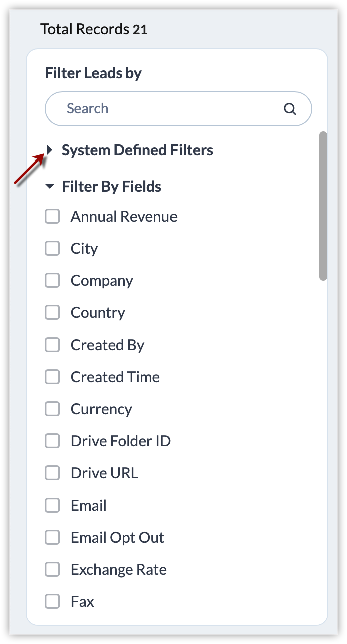Enable the Annual Revenue filter checkbox
This screenshot has width=347, height=644.
click(52, 217)
